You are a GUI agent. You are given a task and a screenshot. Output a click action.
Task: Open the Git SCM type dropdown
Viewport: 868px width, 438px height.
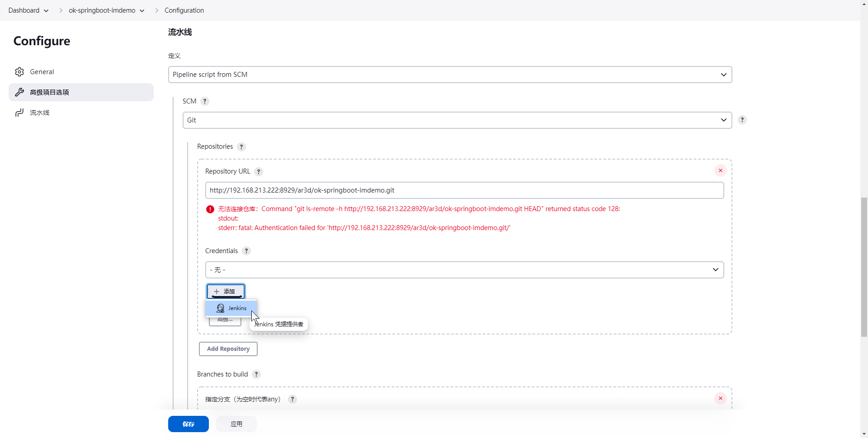tap(457, 120)
